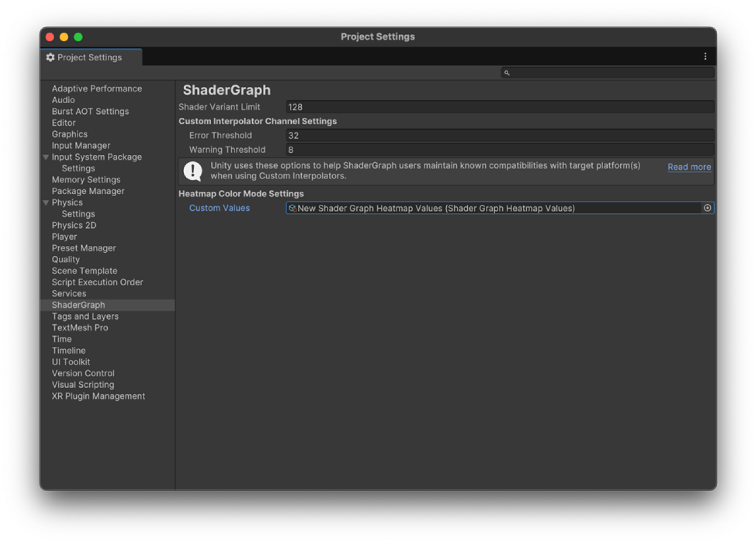This screenshot has height=543, width=756.
Task: Open Settings under Physics
Action: [x=78, y=214]
